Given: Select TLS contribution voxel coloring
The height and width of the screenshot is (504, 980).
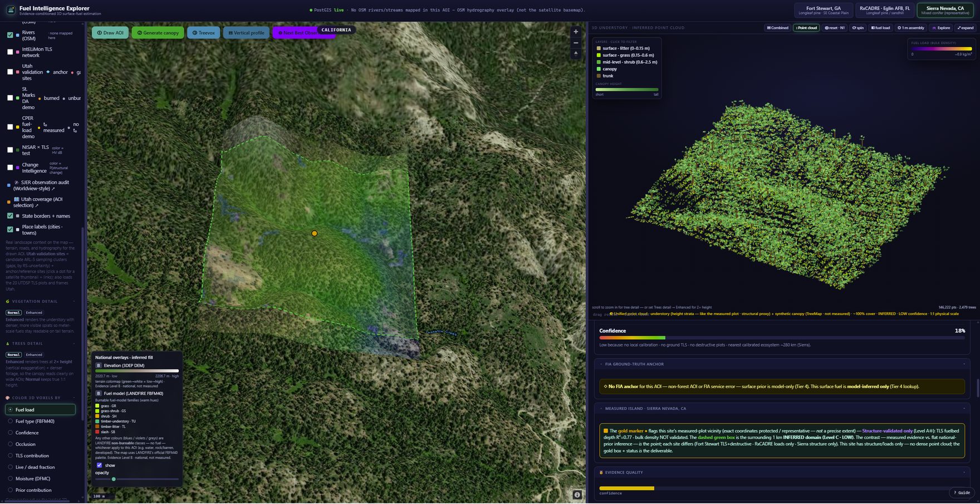Looking at the screenshot, I should click(x=40, y=456).
